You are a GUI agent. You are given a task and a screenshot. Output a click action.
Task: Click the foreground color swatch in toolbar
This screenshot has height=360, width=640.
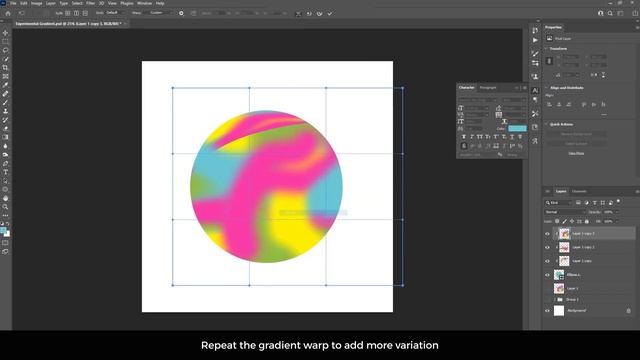coord(3,230)
